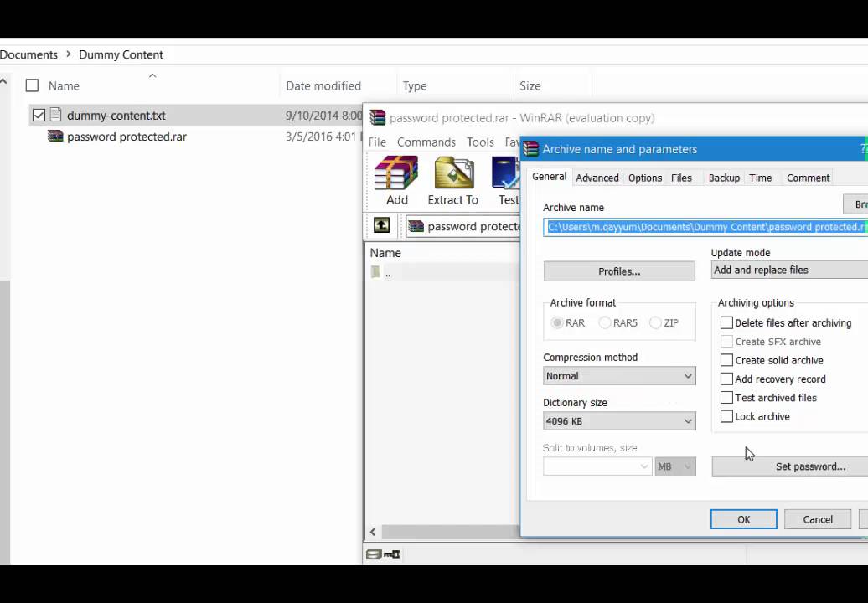Click the Set password... button

[x=790, y=466]
